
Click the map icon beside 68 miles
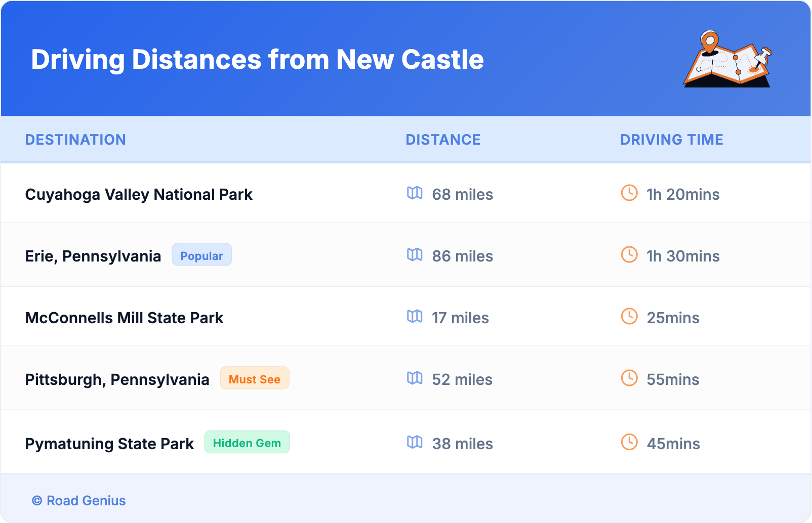click(x=415, y=193)
